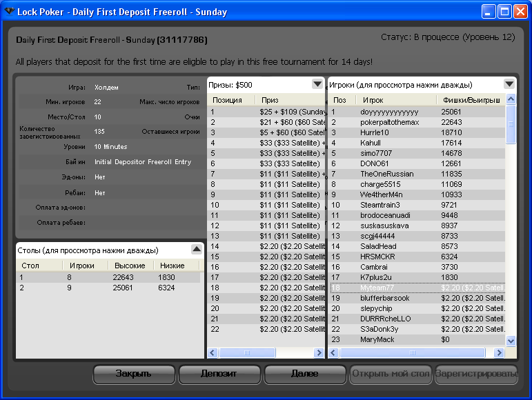Screen dimensions: 532x400
Task: Click players list scroll right arrow
Action: (499, 352)
